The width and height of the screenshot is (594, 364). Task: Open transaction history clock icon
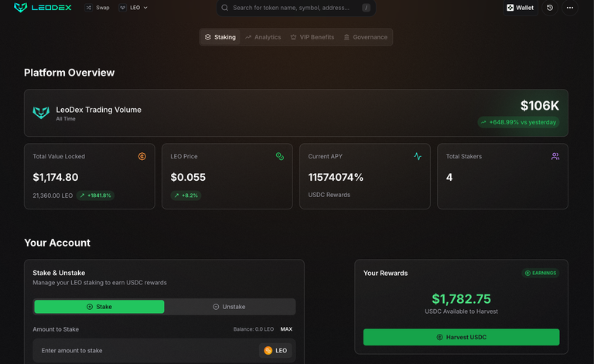(550, 8)
